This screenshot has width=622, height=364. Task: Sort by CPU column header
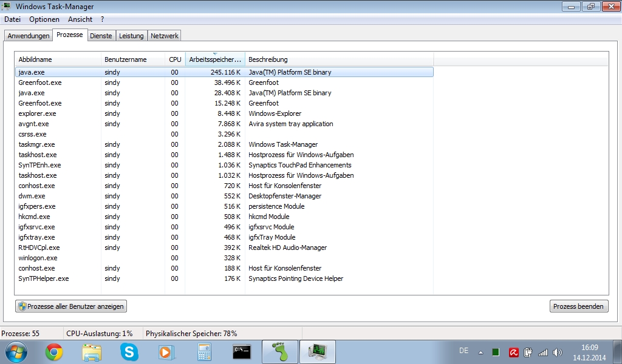pyautogui.click(x=175, y=59)
